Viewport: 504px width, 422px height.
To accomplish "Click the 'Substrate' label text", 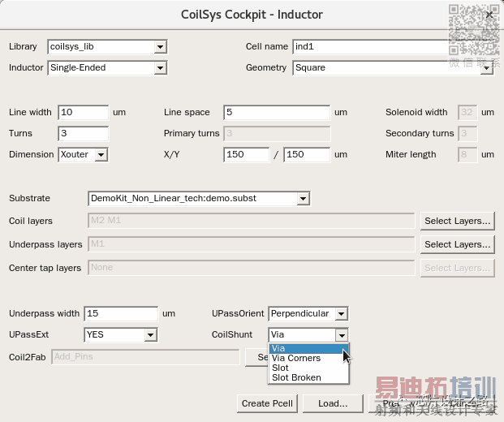I will 29,198.
